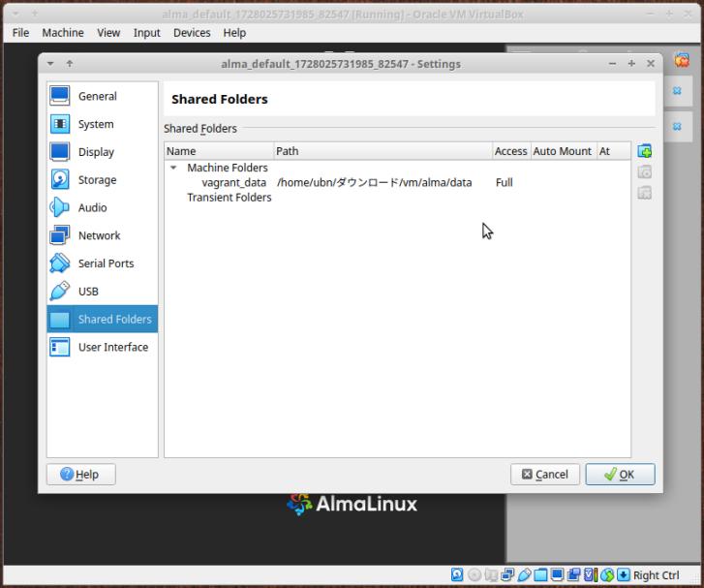Open the Devices menu
The width and height of the screenshot is (704, 588).
click(x=192, y=33)
